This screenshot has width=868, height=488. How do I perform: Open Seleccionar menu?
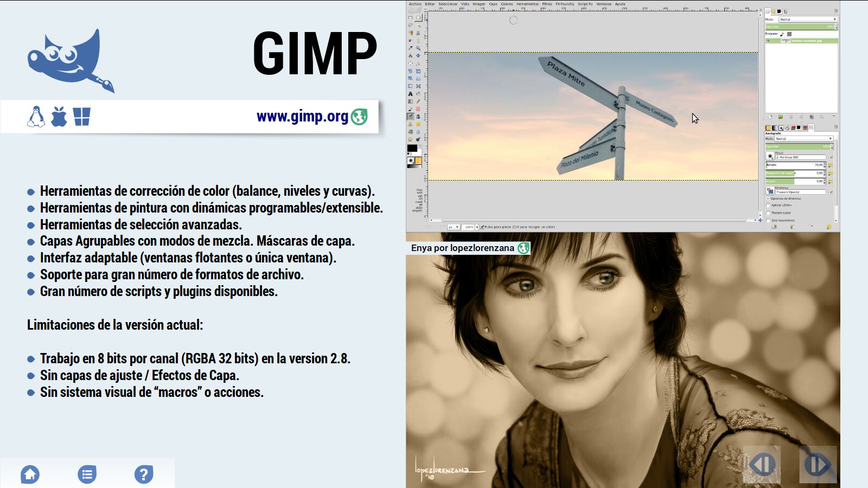click(448, 4)
